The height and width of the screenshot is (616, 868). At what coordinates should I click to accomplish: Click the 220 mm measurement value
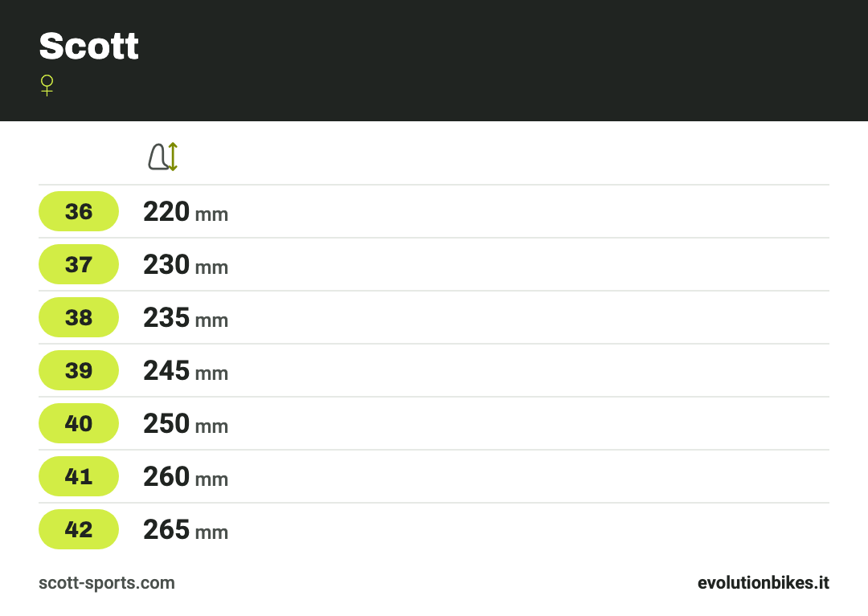point(186,212)
